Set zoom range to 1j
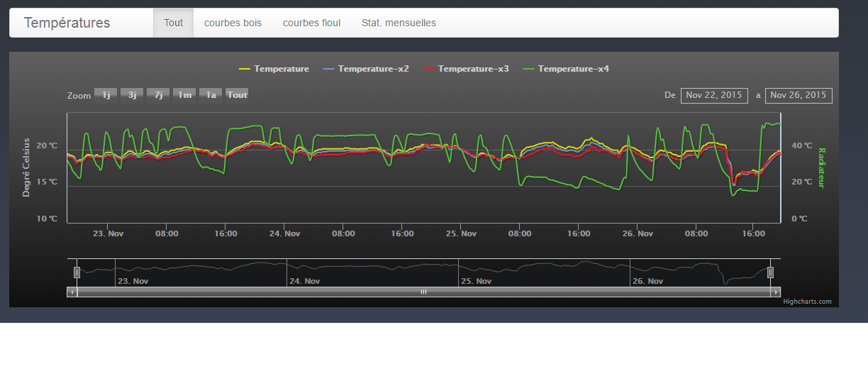868x369 pixels. pyautogui.click(x=106, y=95)
